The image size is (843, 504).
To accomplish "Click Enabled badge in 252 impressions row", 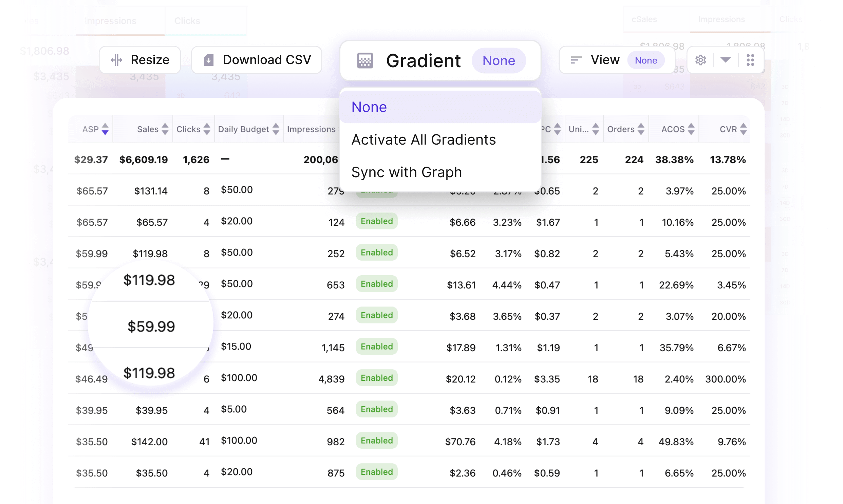I will [x=377, y=253].
